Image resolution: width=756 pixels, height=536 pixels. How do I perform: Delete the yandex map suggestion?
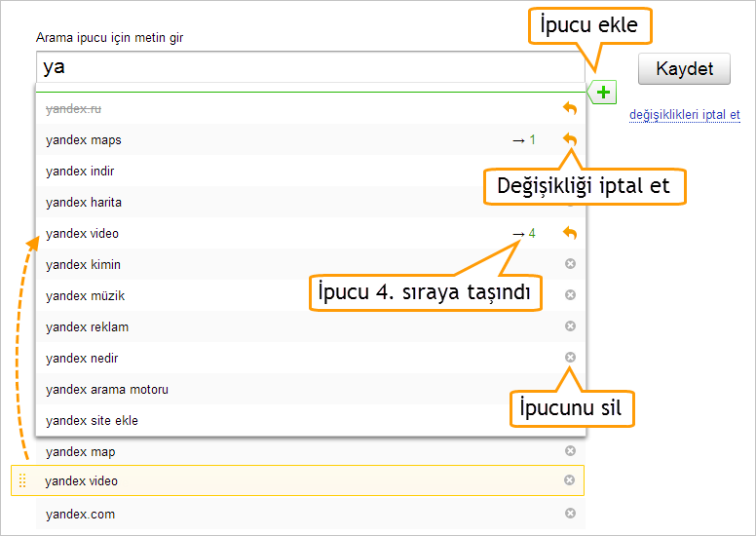[x=570, y=450]
